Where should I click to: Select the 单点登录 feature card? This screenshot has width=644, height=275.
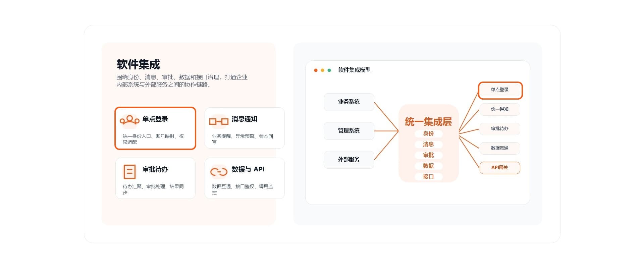[x=155, y=128]
